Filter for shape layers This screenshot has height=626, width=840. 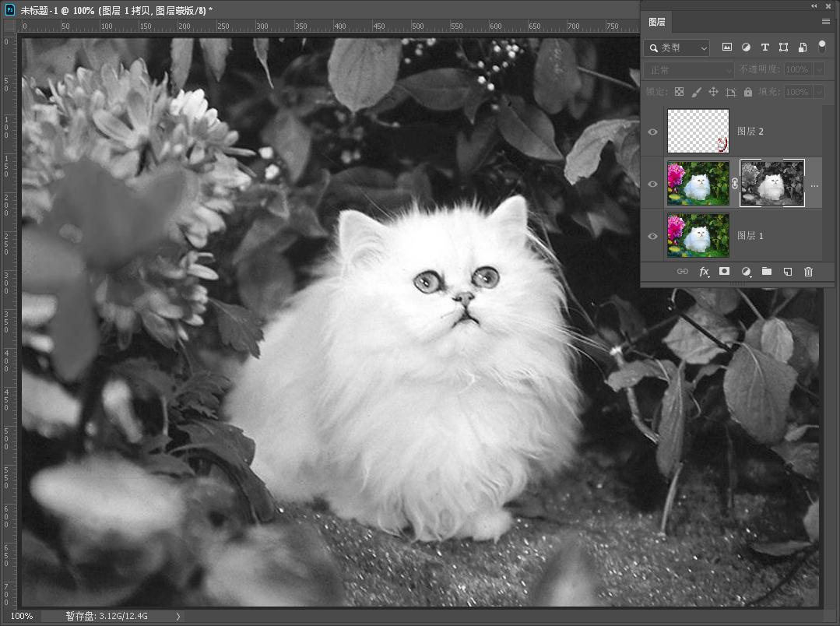point(783,47)
